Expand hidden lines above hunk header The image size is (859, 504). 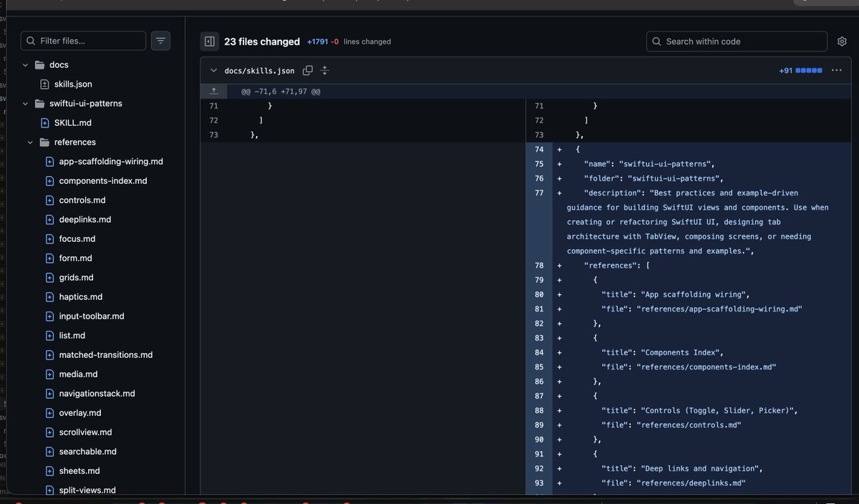click(213, 92)
